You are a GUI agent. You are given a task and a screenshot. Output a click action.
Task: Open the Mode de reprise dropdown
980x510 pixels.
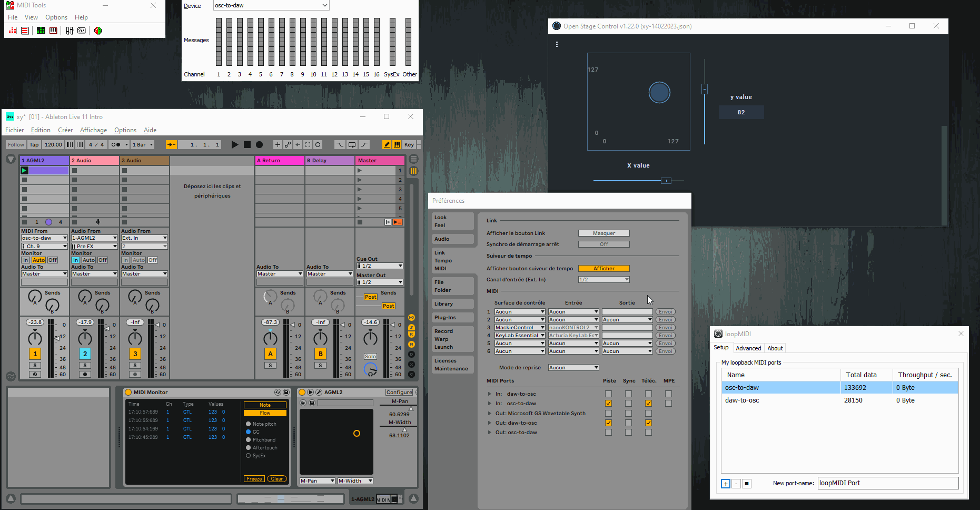pyautogui.click(x=573, y=368)
